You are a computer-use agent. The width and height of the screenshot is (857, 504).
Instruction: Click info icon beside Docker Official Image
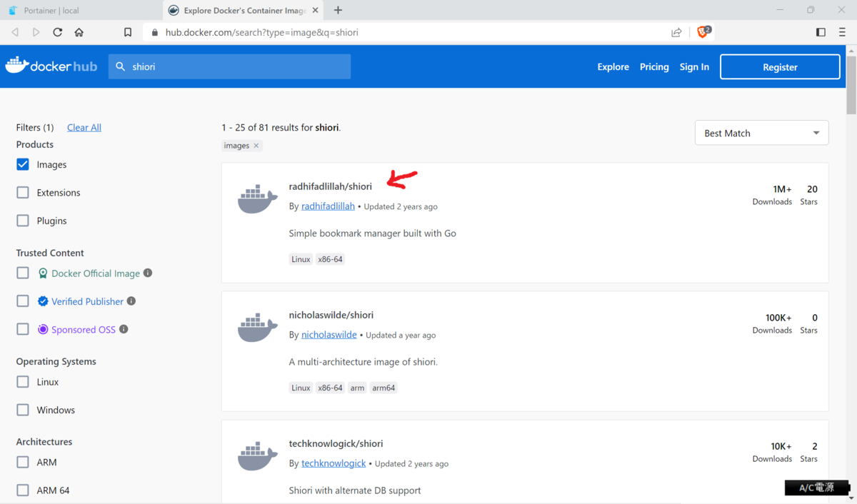[148, 273]
